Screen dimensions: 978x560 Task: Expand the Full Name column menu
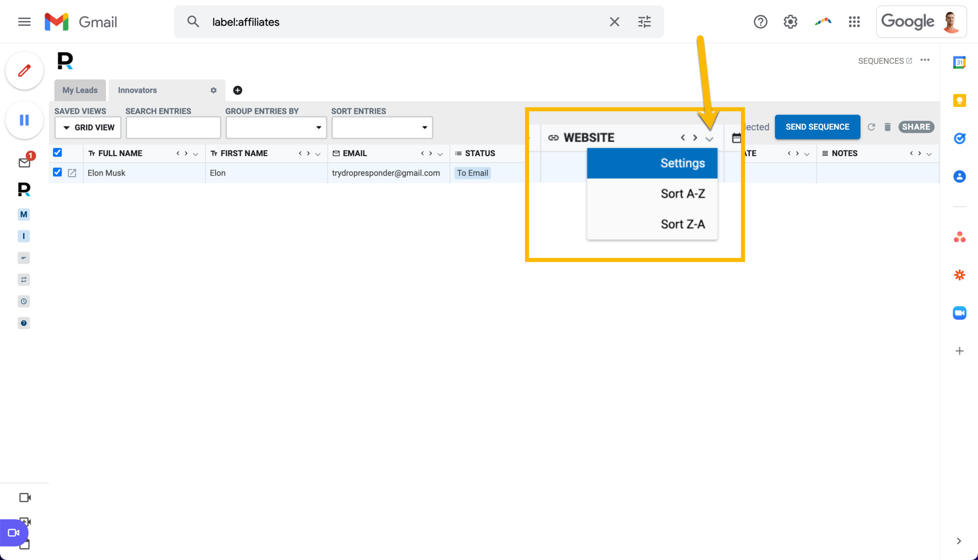[x=196, y=154]
